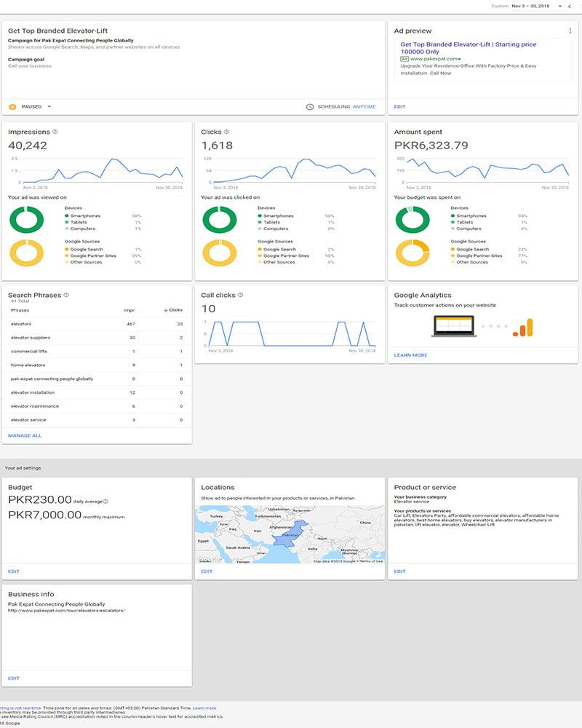Click Google Partner Sites legend dot under Clicks

coord(260,256)
